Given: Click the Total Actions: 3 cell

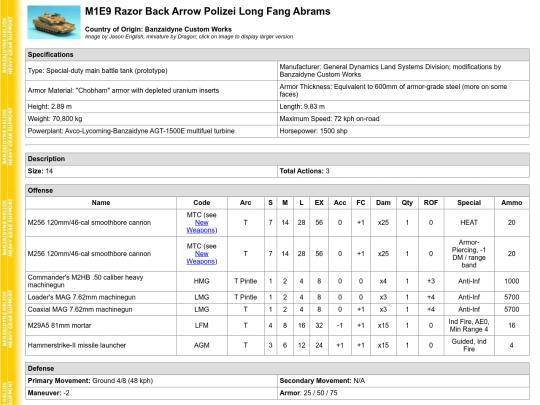Looking at the screenshot, I should click(403, 171).
